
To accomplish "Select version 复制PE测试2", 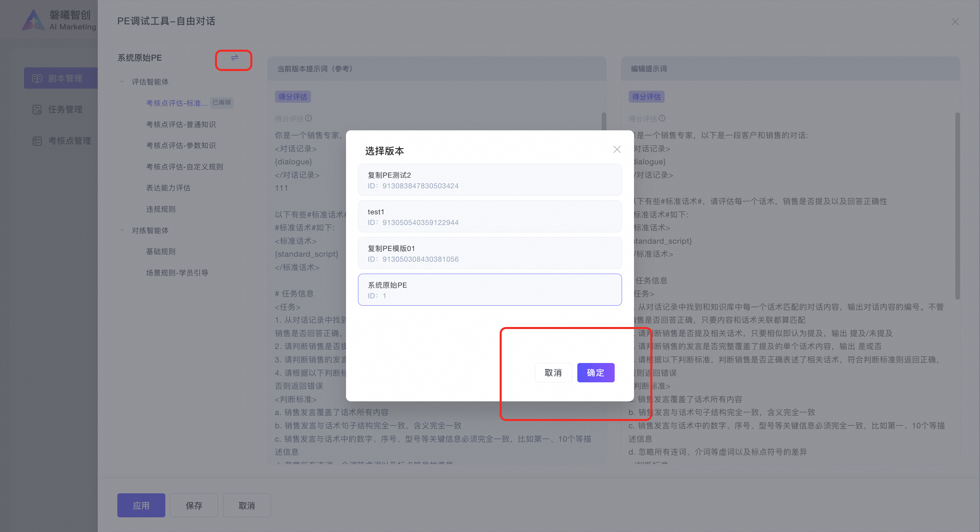I will (490, 180).
